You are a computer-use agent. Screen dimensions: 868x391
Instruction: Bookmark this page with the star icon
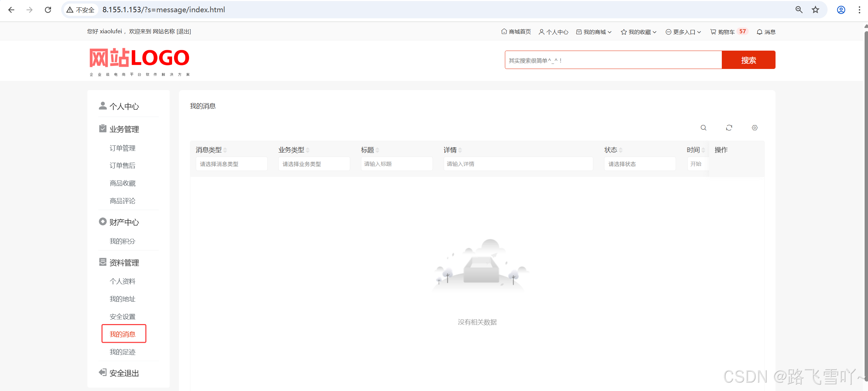pyautogui.click(x=815, y=10)
